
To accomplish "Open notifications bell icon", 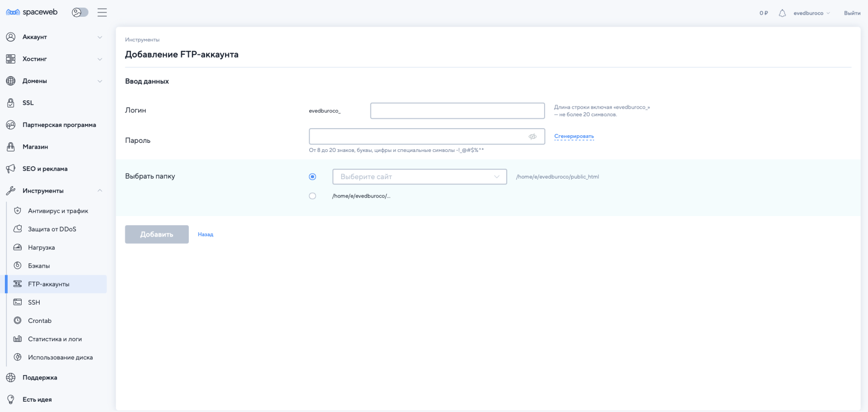I will (x=782, y=13).
